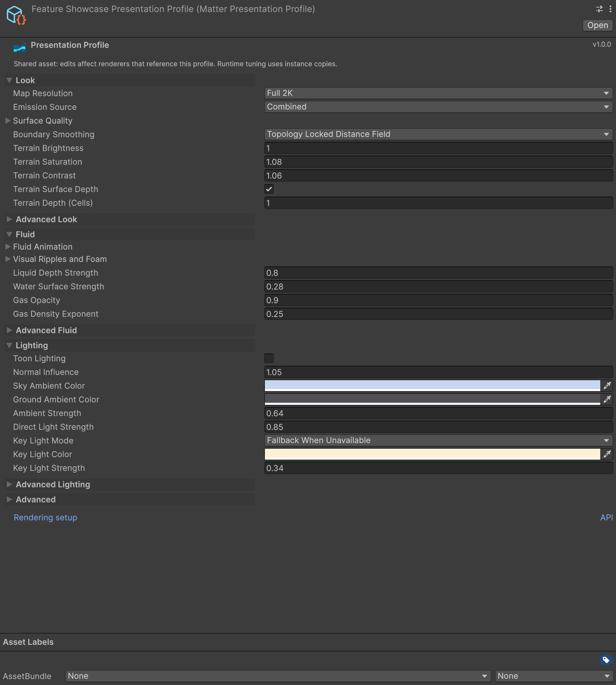Click the Sky Ambient Color eyedropper icon
Image resolution: width=616 pixels, height=685 pixels.
[x=607, y=386]
